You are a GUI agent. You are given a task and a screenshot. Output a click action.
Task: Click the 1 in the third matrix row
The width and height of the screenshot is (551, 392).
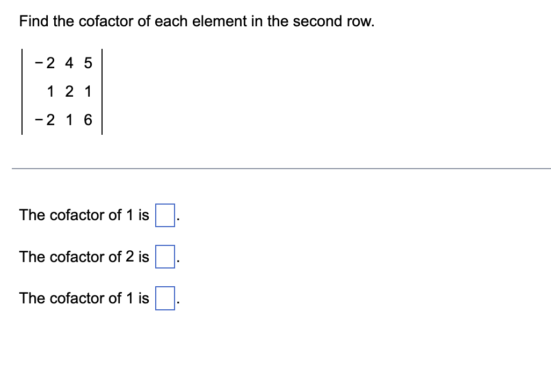tap(69, 120)
